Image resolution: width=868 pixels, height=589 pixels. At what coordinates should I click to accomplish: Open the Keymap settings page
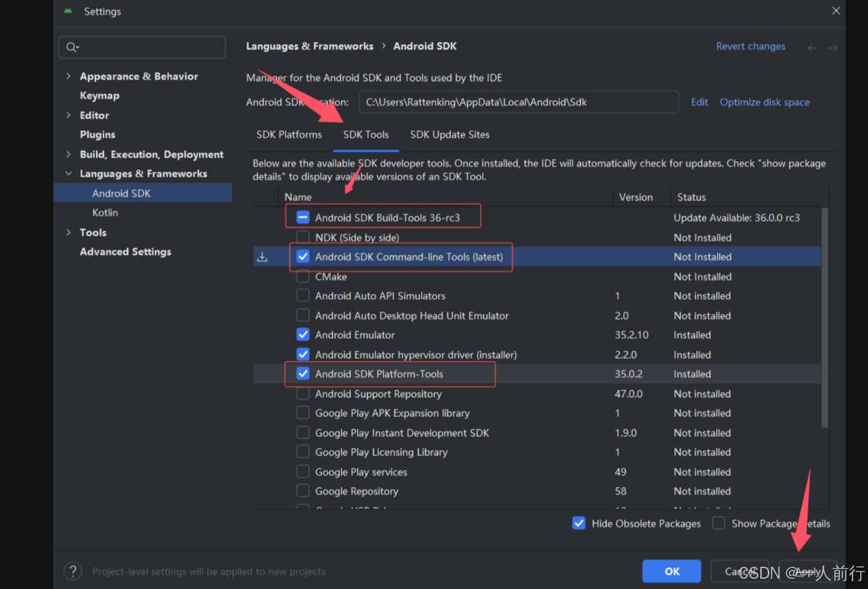pos(100,95)
